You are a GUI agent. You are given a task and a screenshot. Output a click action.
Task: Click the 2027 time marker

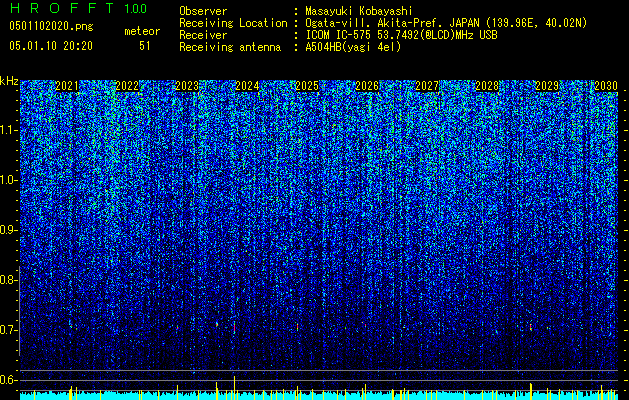[x=427, y=86]
